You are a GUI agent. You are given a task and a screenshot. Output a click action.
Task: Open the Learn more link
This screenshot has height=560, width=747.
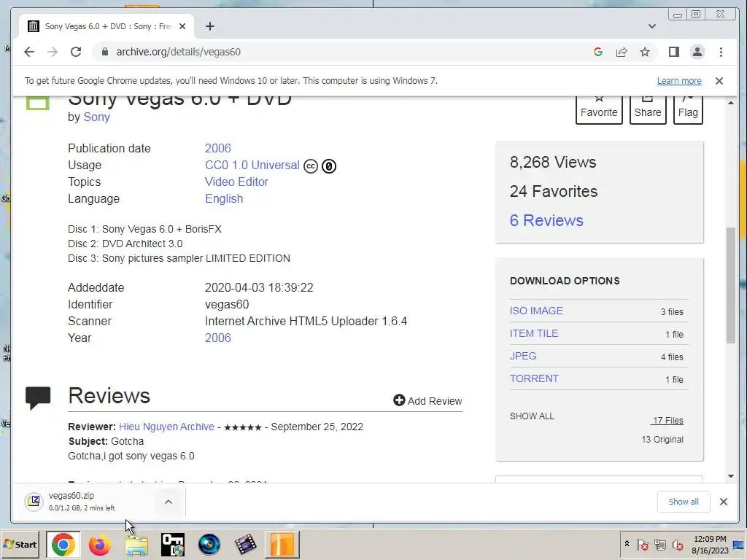(679, 81)
